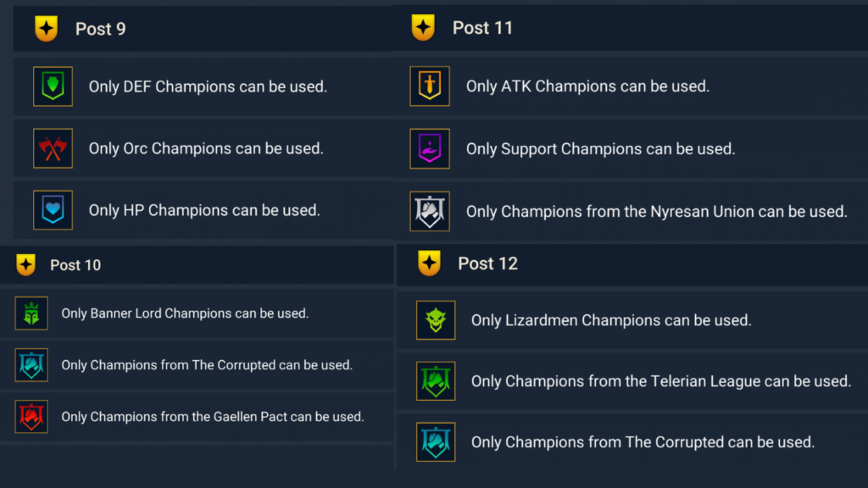This screenshot has width=868, height=488.
Task: Select the "Only Orc Champions can be used" text
Action: [x=206, y=148]
